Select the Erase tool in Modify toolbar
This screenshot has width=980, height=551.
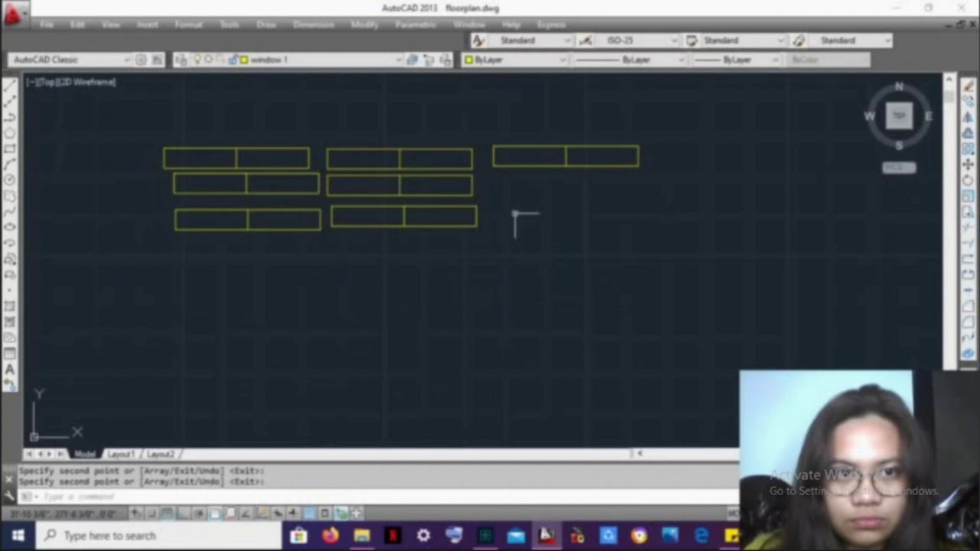[x=969, y=86]
